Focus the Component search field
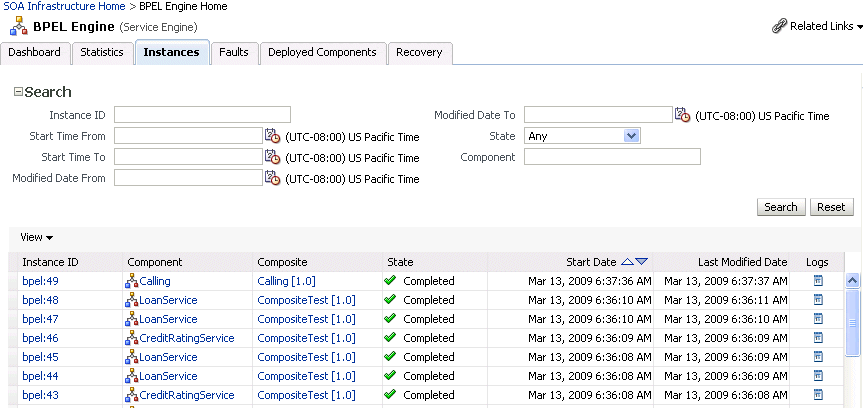The image size is (863, 408). click(x=612, y=157)
